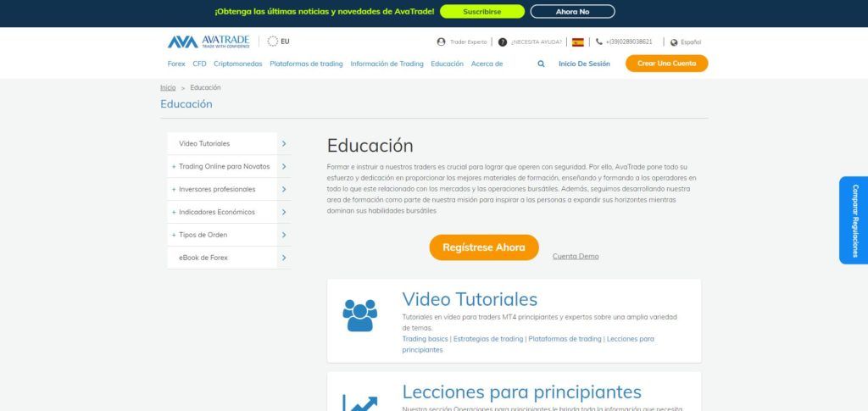The width and height of the screenshot is (868, 411).
Task: Open the CFD menu
Action: pos(199,64)
